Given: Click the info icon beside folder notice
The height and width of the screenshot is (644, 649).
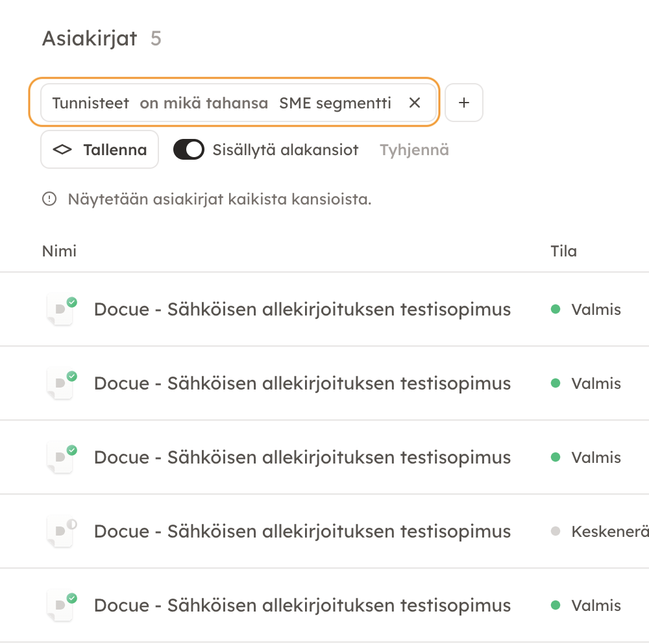Looking at the screenshot, I should [x=49, y=199].
